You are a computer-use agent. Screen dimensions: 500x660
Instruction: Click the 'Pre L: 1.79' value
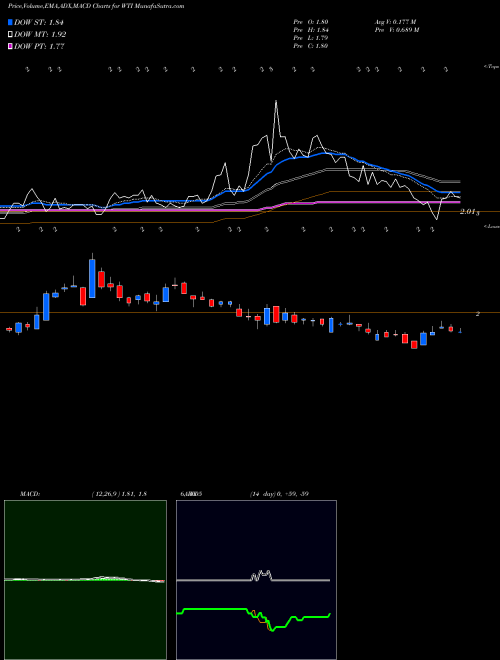click(x=311, y=38)
